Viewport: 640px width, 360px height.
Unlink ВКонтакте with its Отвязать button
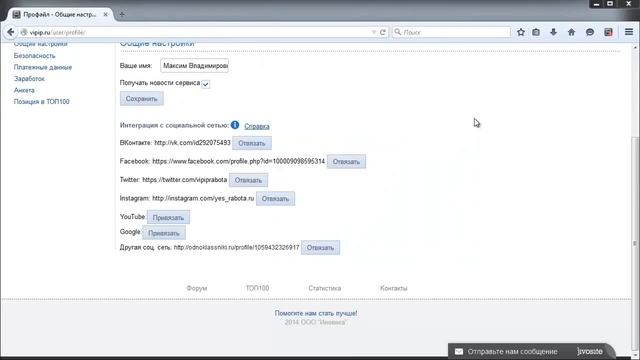click(252, 143)
